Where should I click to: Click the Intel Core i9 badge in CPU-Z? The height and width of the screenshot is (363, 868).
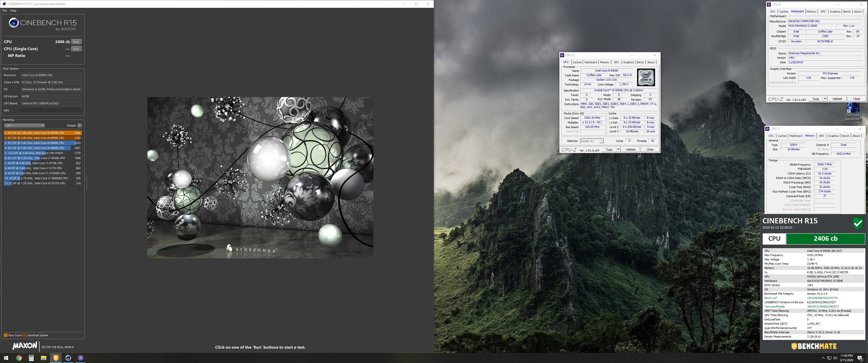tap(646, 77)
